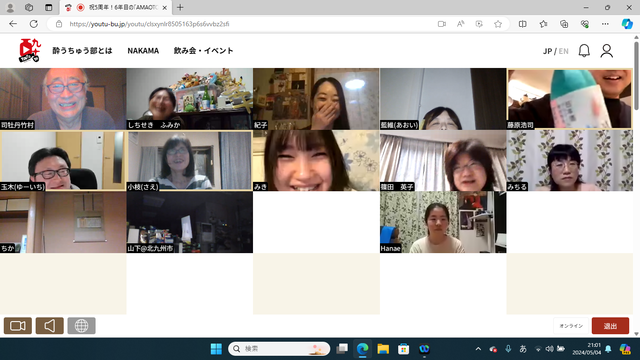Image resolution: width=640 pixels, height=360 pixels.
Task: Open the 飲み会・イベント menu item
Action: tap(203, 51)
